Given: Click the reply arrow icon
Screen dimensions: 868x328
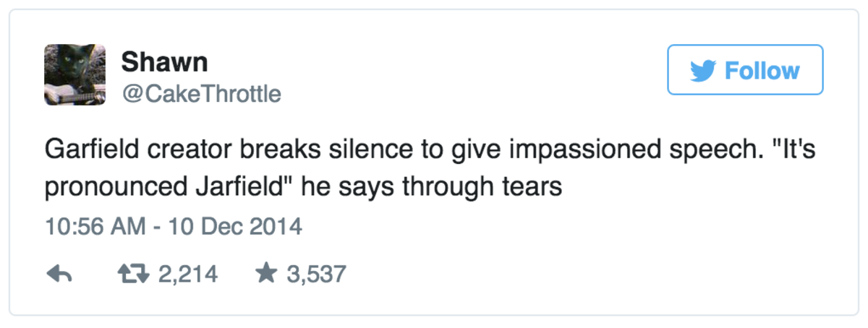Looking at the screenshot, I should tap(58, 274).
